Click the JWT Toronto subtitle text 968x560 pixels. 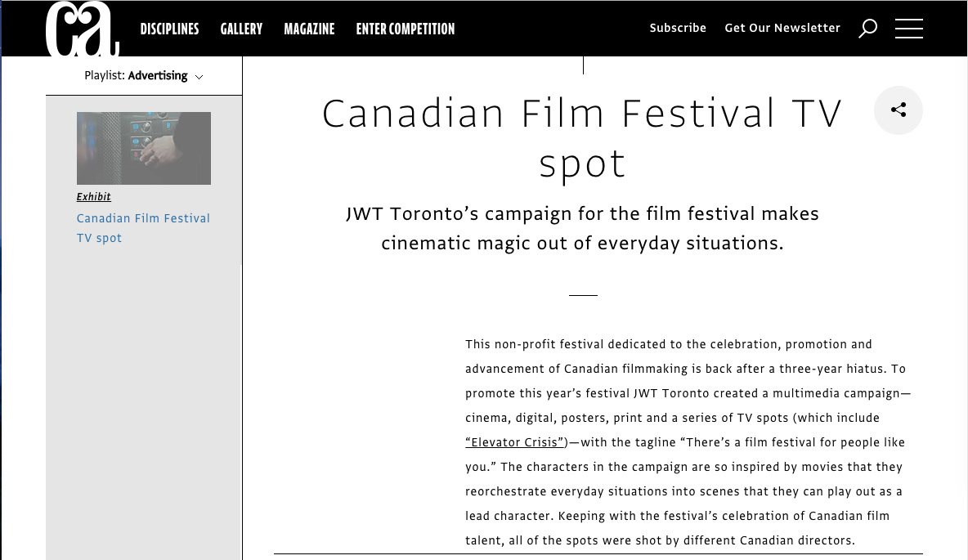[582, 228]
